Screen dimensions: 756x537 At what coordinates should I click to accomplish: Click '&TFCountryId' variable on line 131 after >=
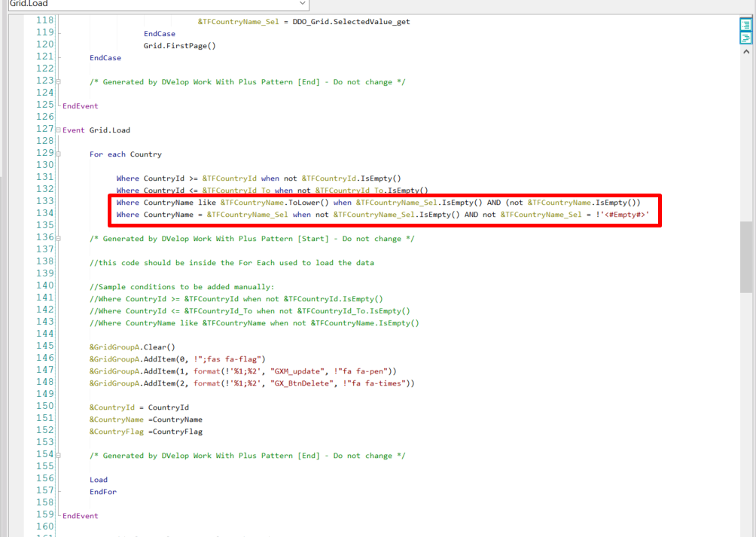tap(230, 178)
